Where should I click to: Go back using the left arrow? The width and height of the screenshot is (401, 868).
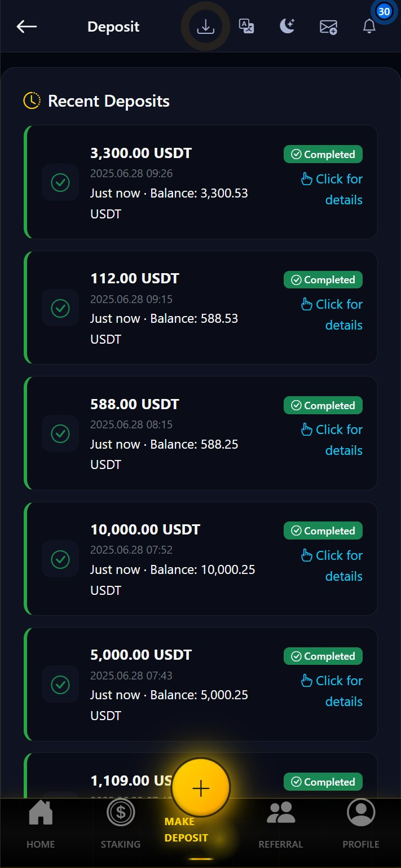point(27,27)
